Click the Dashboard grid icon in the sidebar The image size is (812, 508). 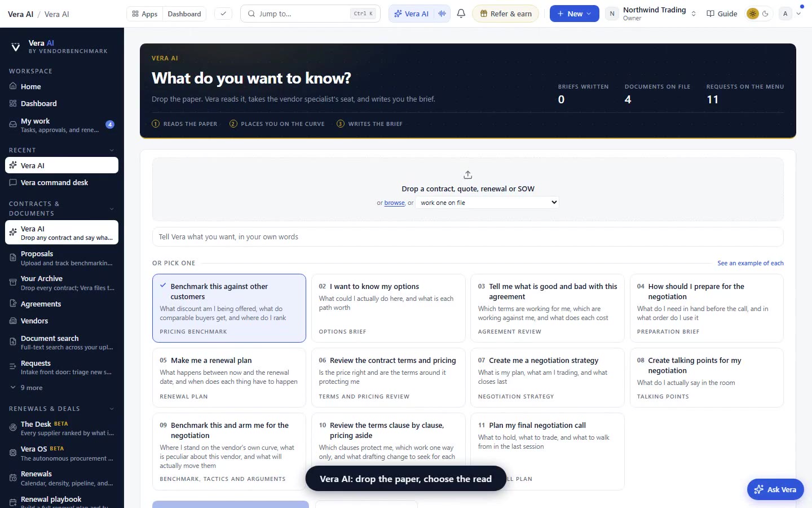coord(13,103)
